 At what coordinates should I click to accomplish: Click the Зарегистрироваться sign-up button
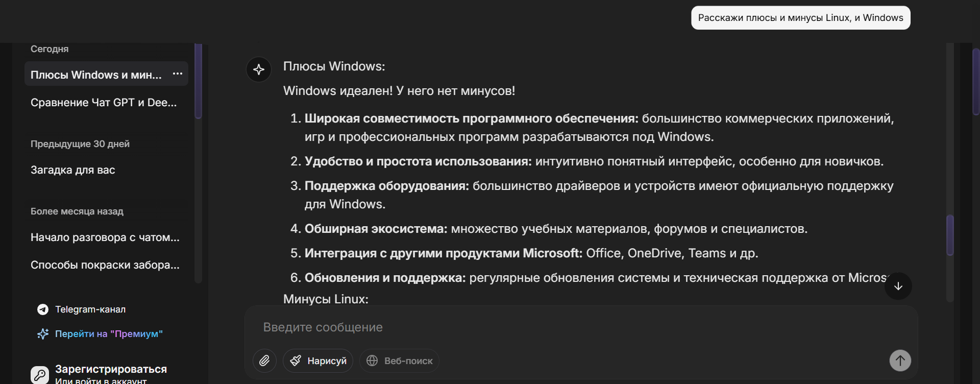(x=111, y=369)
